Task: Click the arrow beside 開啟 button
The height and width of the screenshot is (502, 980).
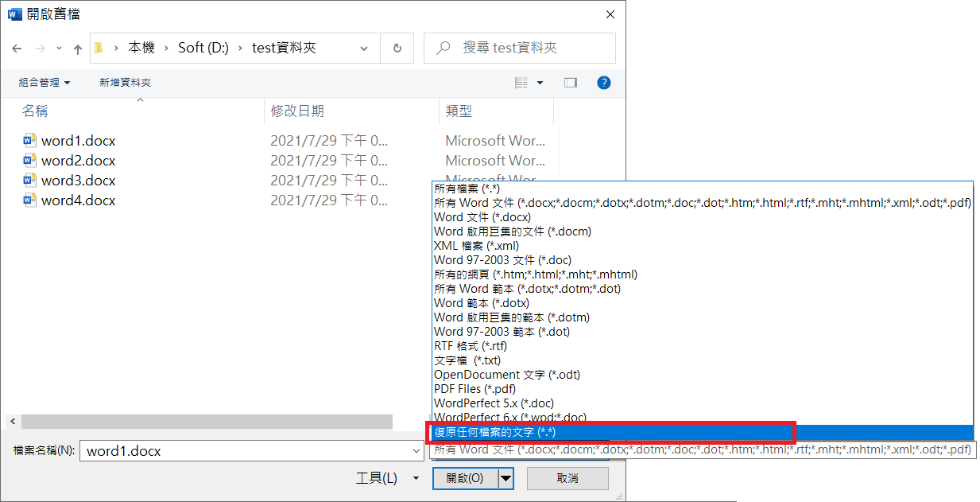Action: [506, 478]
